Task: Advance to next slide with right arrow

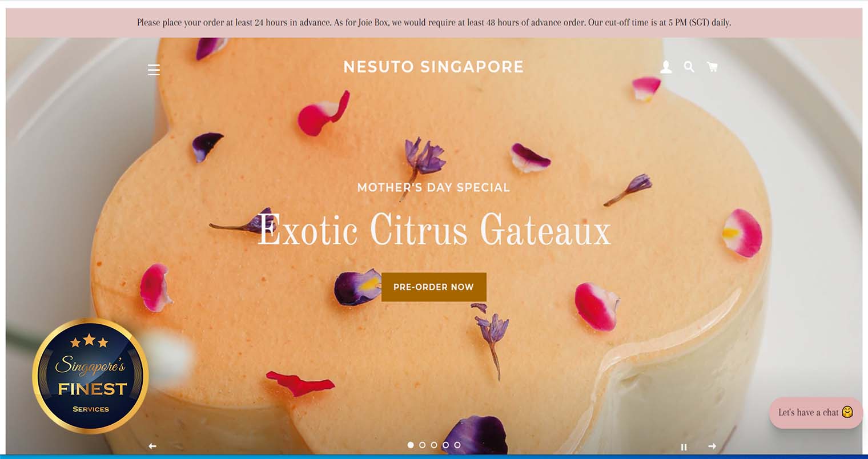Action: pos(712,446)
